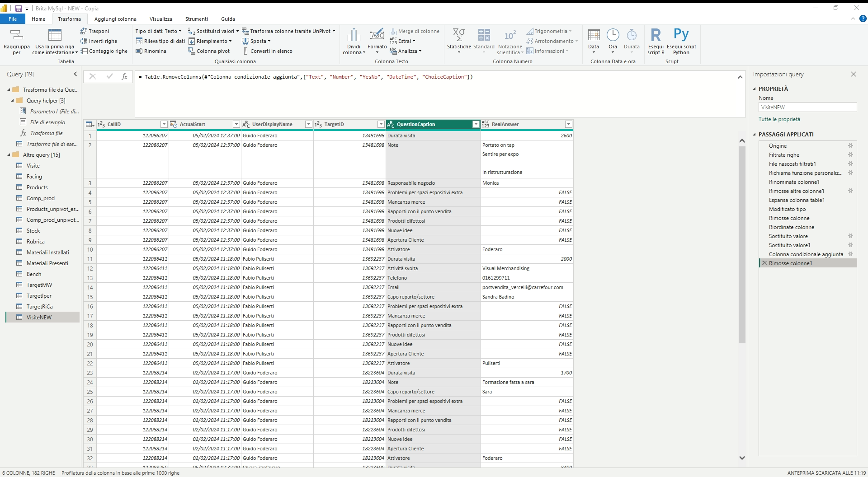Click the Ora time tool
The width and height of the screenshot is (868, 477).
(613, 42)
